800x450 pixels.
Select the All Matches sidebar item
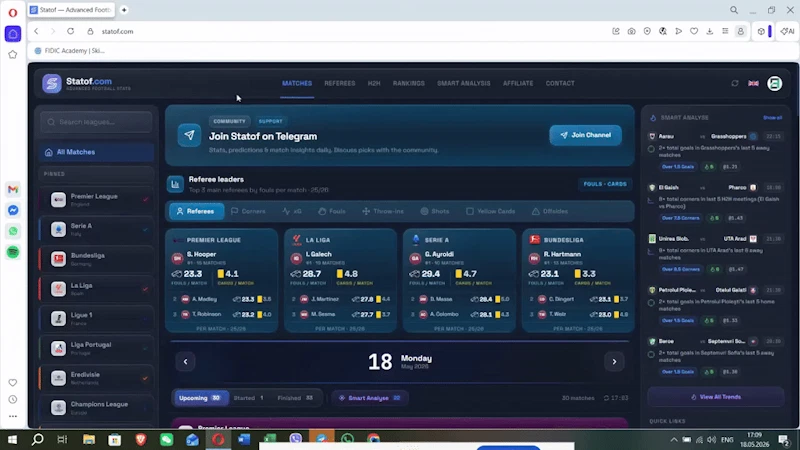(x=96, y=152)
